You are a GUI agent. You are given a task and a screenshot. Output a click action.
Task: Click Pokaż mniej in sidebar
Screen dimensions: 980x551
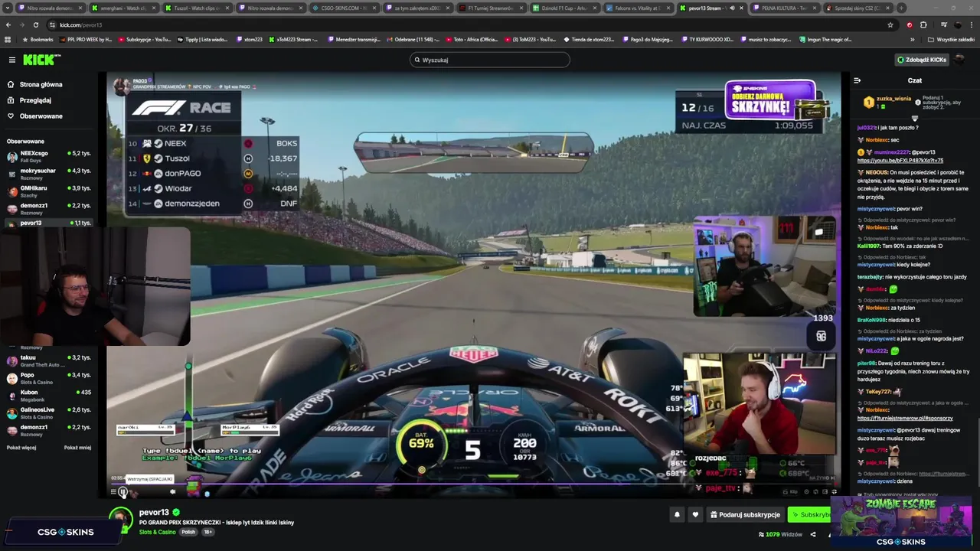77,448
